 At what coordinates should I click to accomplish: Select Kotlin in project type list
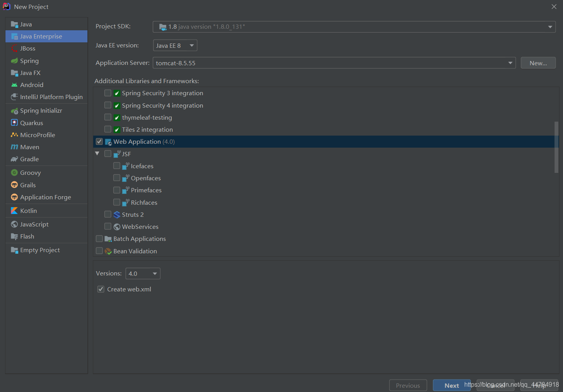coord(47,211)
